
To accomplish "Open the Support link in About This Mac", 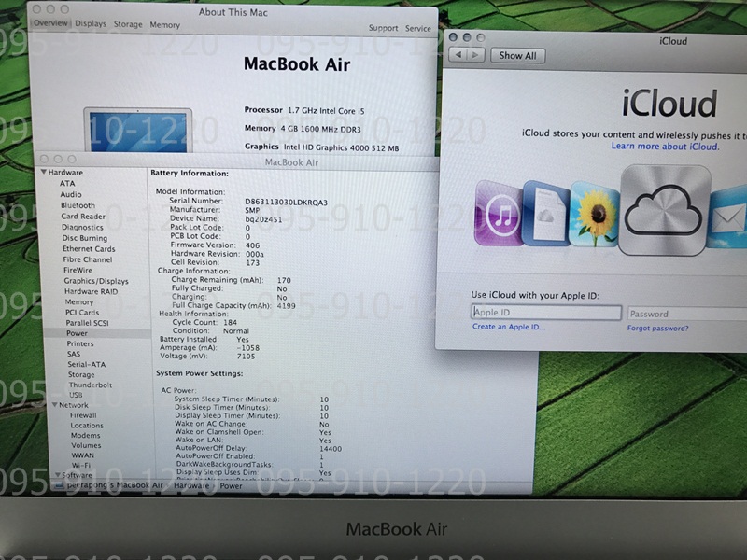I will [383, 28].
